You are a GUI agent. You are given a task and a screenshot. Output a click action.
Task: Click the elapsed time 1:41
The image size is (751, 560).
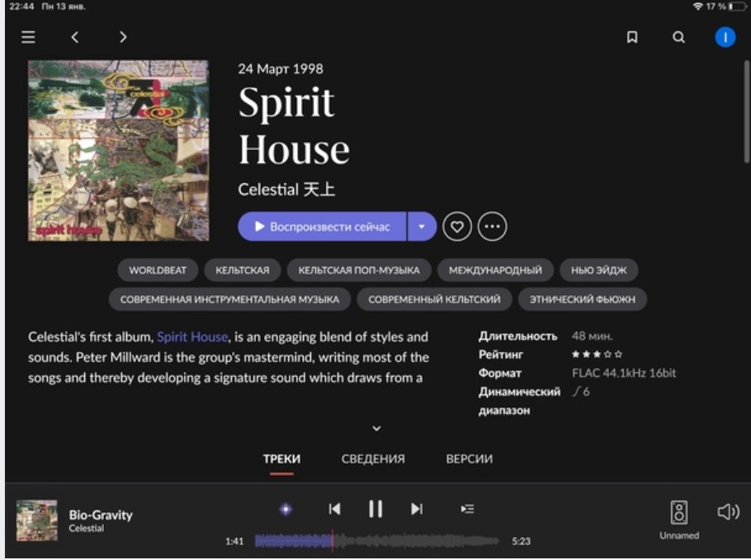[x=234, y=541]
